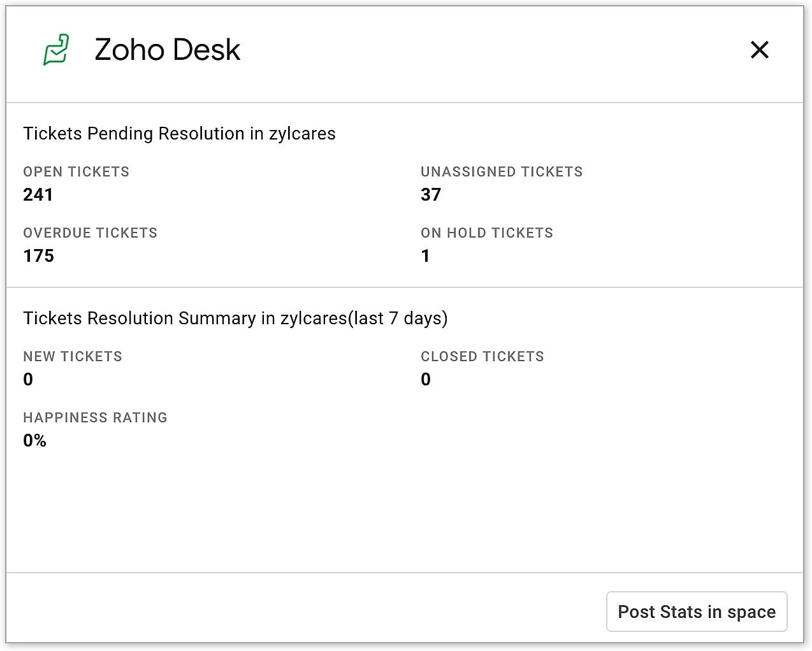812x651 pixels.
Task: Click the new tickets value 0
Action: (x=28, y=380)
